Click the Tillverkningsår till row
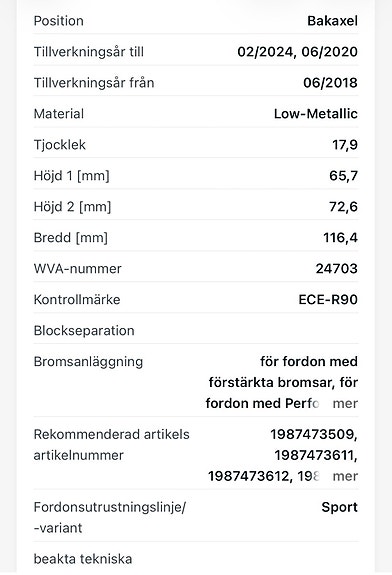The height and width of the screenshot is (575, 392). (x=196, y=52)
